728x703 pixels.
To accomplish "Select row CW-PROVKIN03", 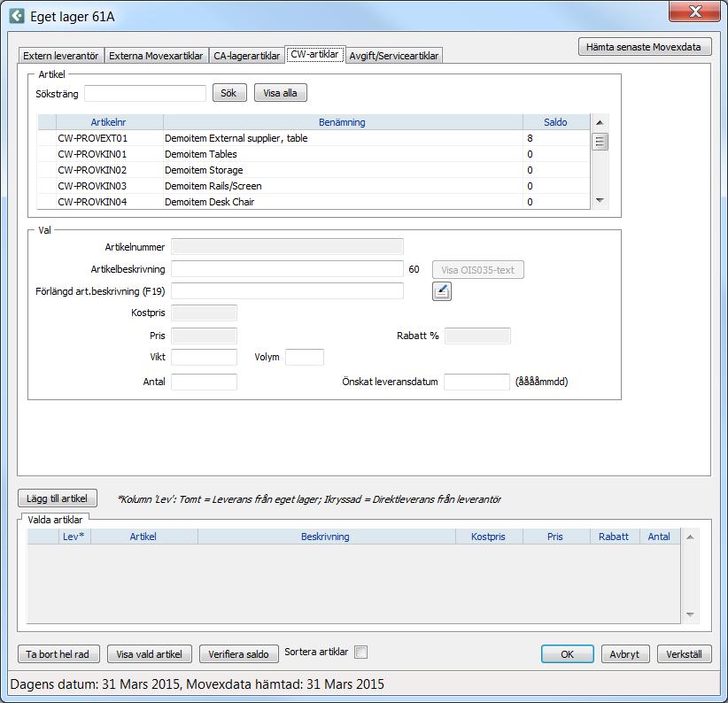I will pos(314,186).
